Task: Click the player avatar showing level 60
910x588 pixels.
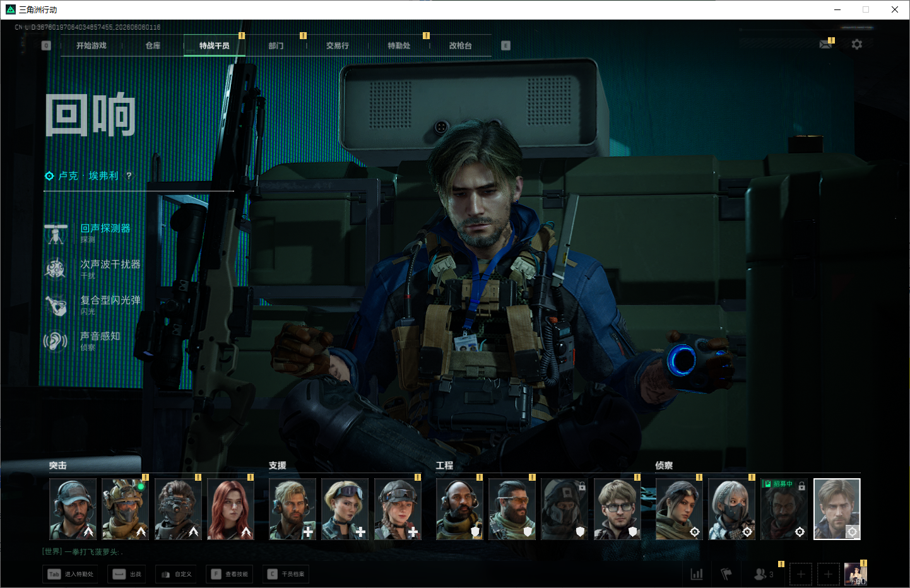Action: 856,574
